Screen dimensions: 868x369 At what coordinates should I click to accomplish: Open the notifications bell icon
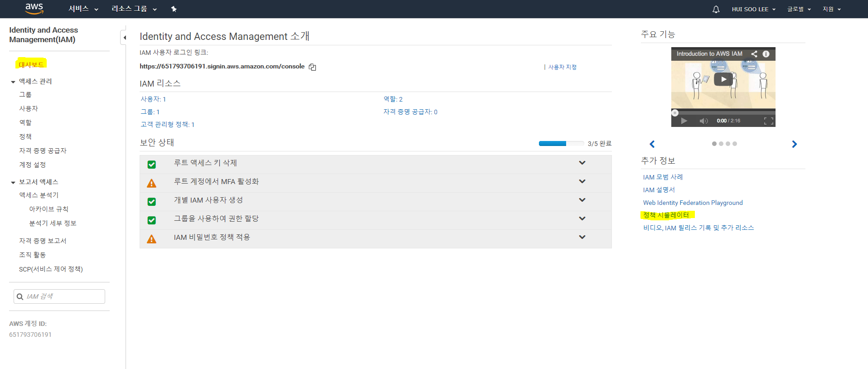716,9
